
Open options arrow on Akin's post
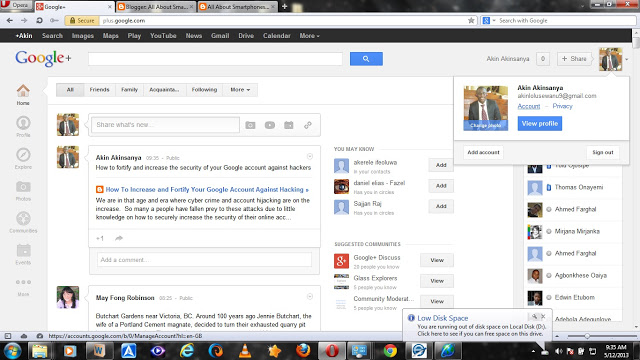tap(310, 156)
